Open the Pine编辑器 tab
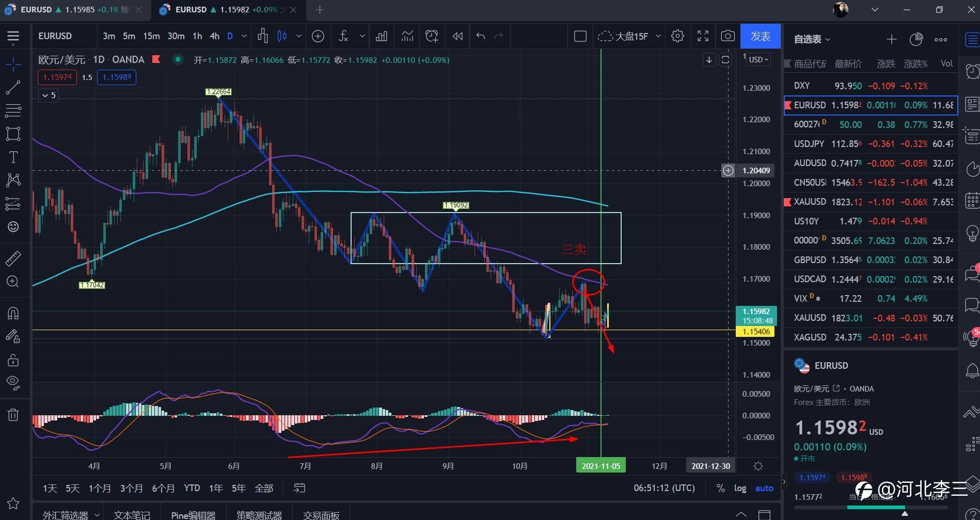This screenshot has width=980, height=520. pyautogui.click(x=193, y=515)
